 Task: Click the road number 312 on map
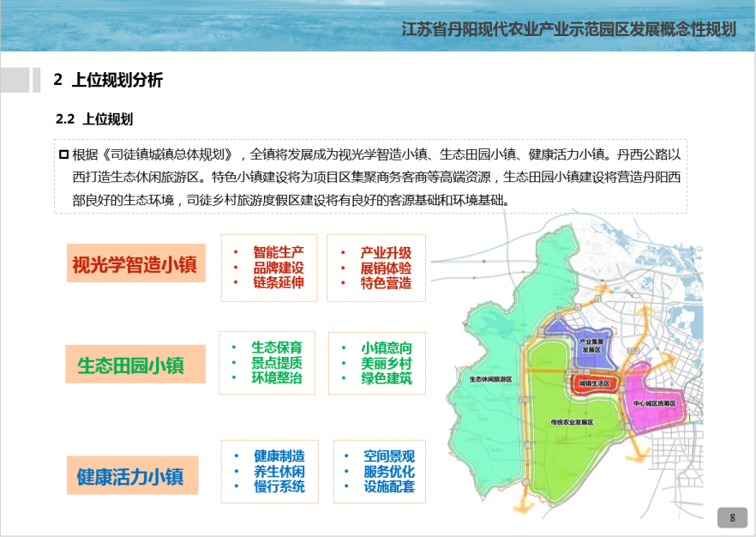point(633,351)
